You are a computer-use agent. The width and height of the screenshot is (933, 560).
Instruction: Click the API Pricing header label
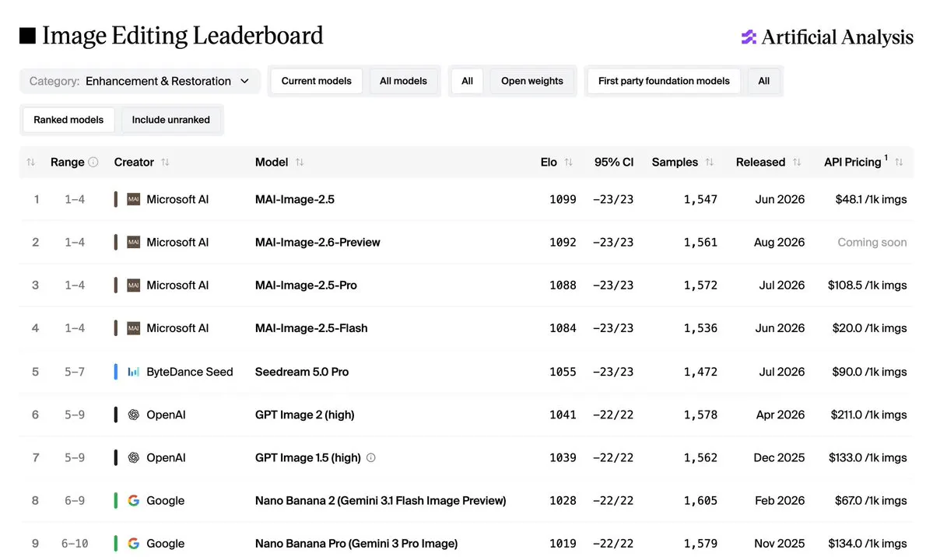852,163
